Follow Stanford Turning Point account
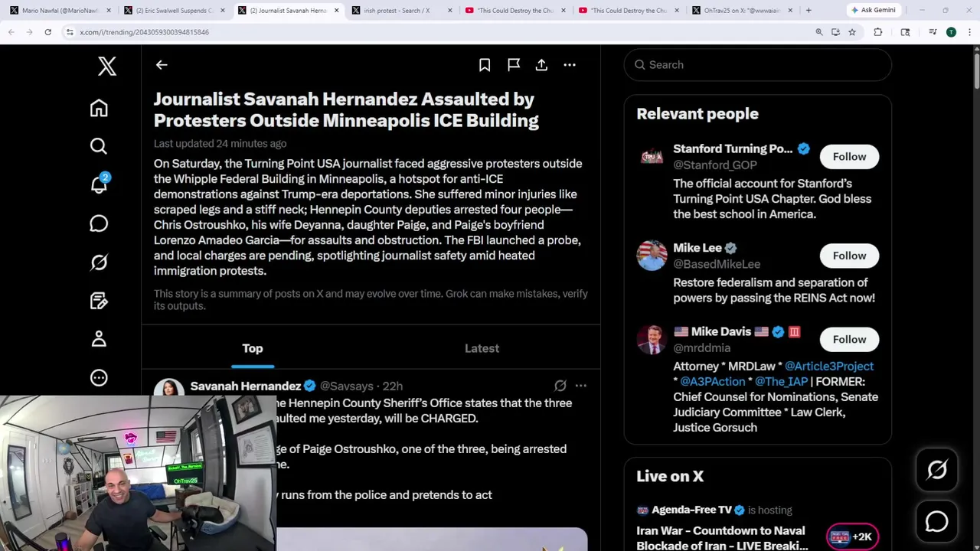Image resolution: width=980 pixels, height=551 pixels. (x=849, y=157)
